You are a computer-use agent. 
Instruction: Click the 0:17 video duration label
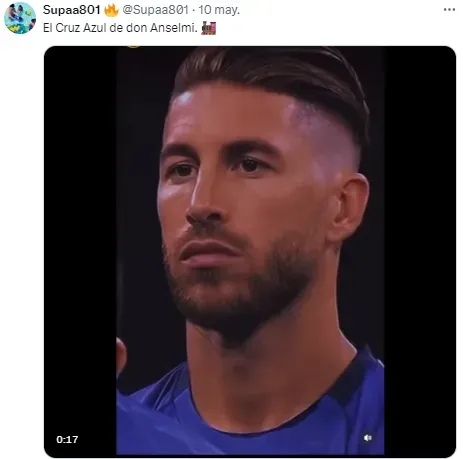pyautogui.click(x=67, y=439)
